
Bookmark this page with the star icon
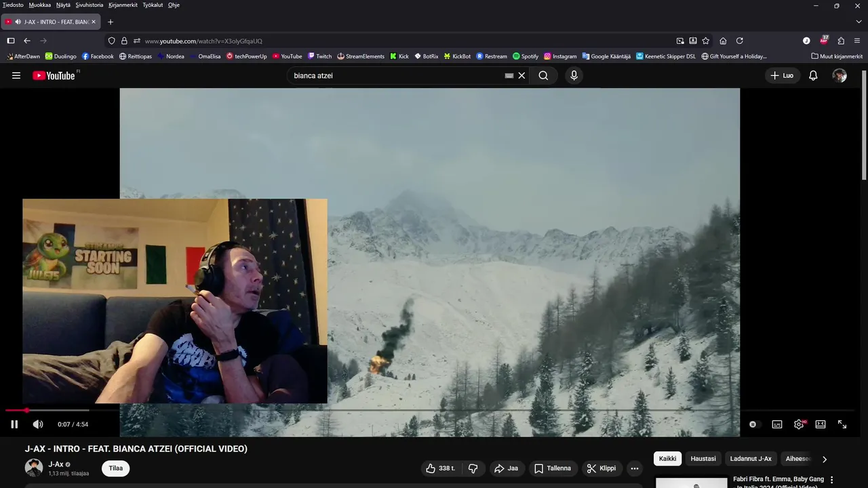click(705, 41)
